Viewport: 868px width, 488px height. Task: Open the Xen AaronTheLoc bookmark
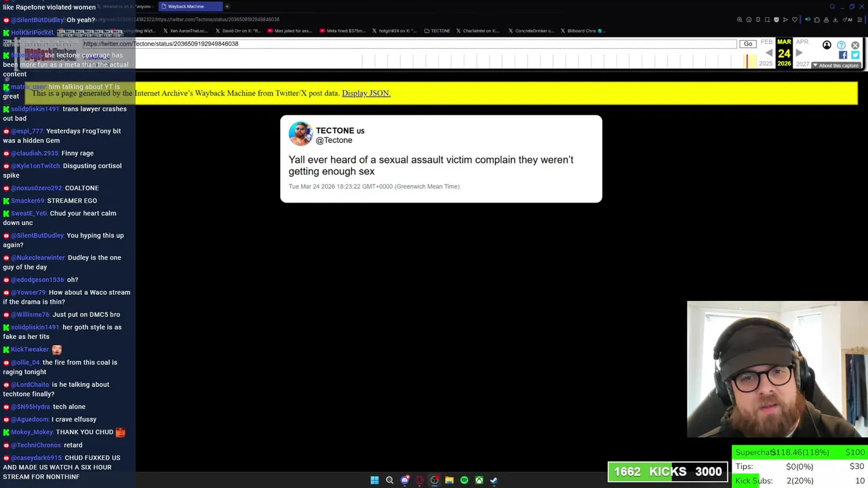pos(185,30)
